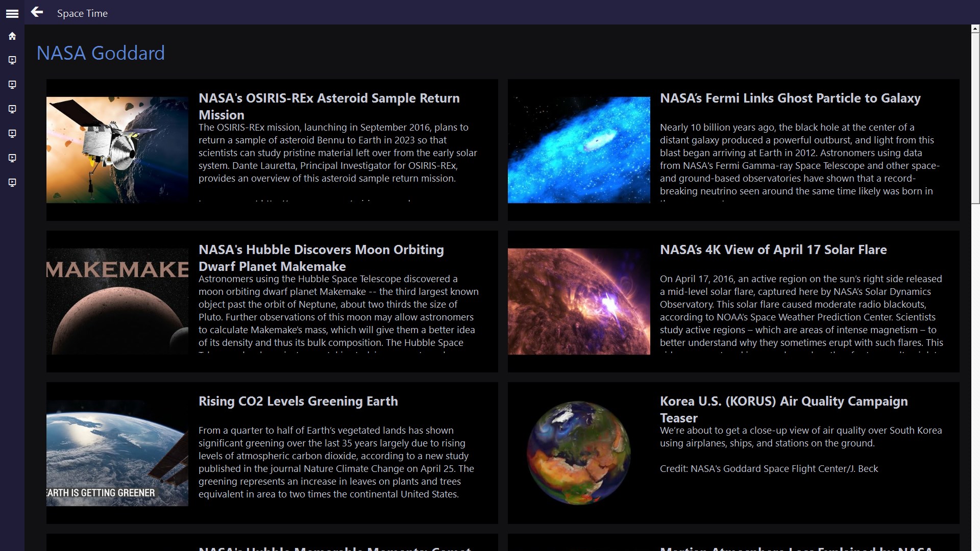Click the scrollbar up arrow
This screenshot has width=980, height=551.
tap(975, 29)
